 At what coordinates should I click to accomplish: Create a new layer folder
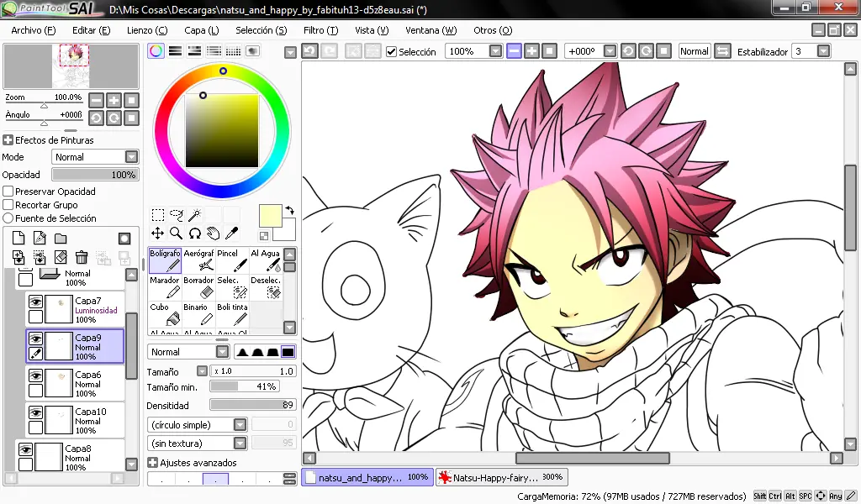point(61,238)
